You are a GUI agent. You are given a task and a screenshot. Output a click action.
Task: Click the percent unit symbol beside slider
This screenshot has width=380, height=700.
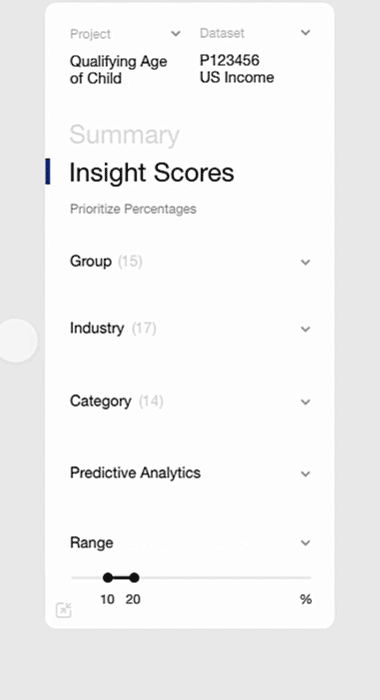click(x=306, y=600)
